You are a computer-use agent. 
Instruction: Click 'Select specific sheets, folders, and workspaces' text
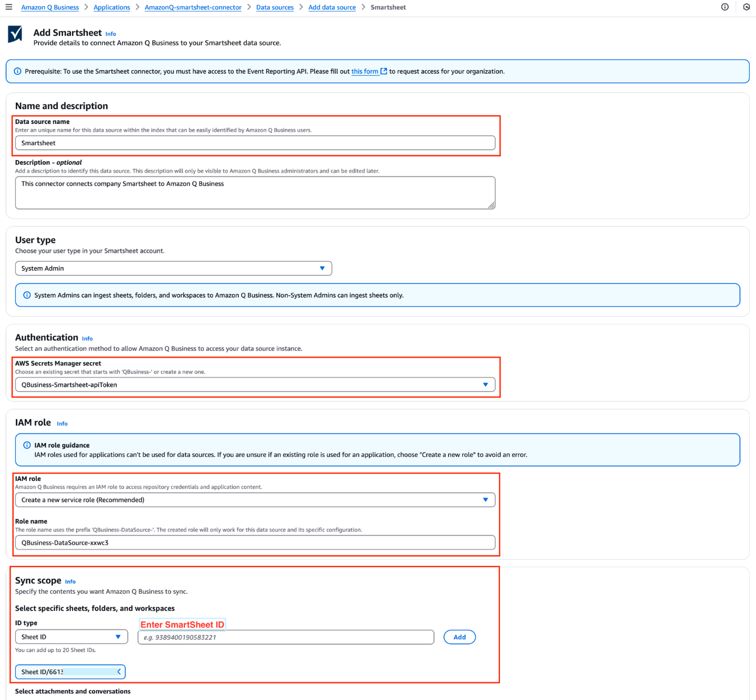point(95,609)
